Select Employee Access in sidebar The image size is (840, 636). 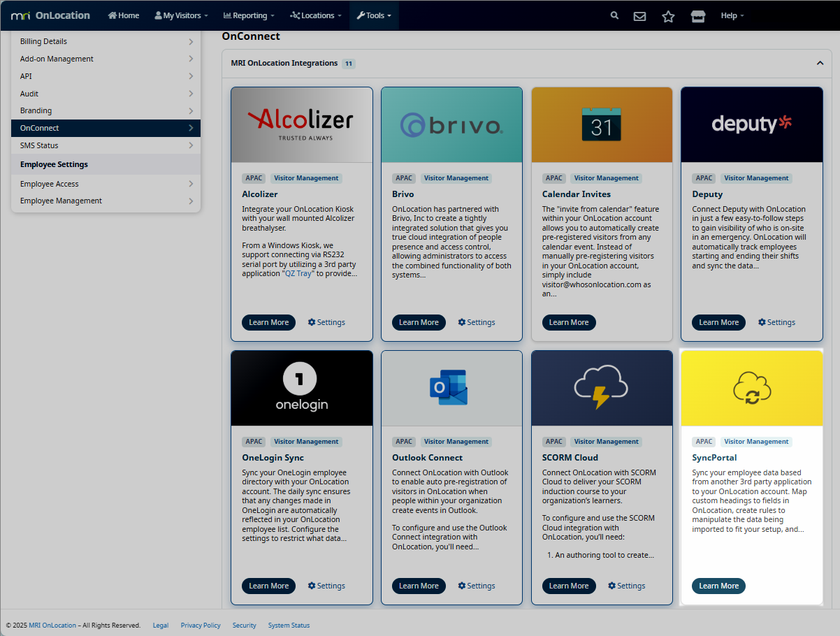pos(50,184)
